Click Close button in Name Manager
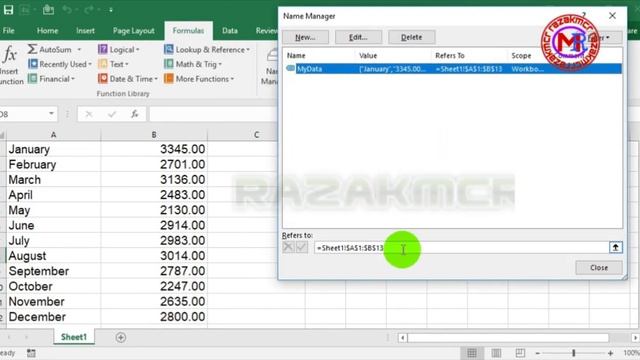The width and height of the screenshot is (640, 360). click(x=599, y=268)
